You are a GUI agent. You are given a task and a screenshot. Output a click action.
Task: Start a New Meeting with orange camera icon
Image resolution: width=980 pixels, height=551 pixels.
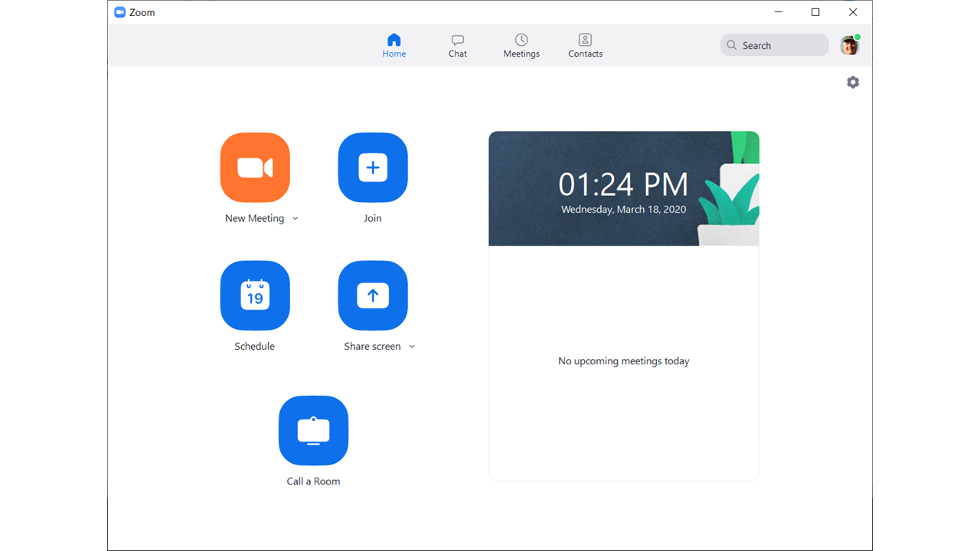pos(255,168)
